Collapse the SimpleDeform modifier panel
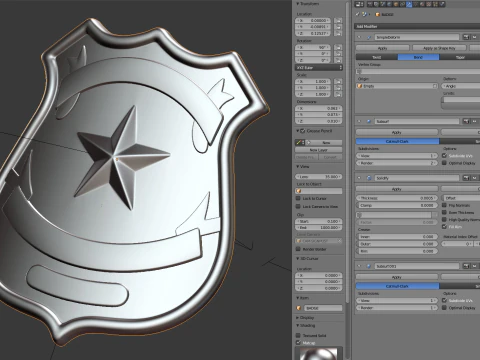This screenshot has width=480, height=360. tap(359, 37)
